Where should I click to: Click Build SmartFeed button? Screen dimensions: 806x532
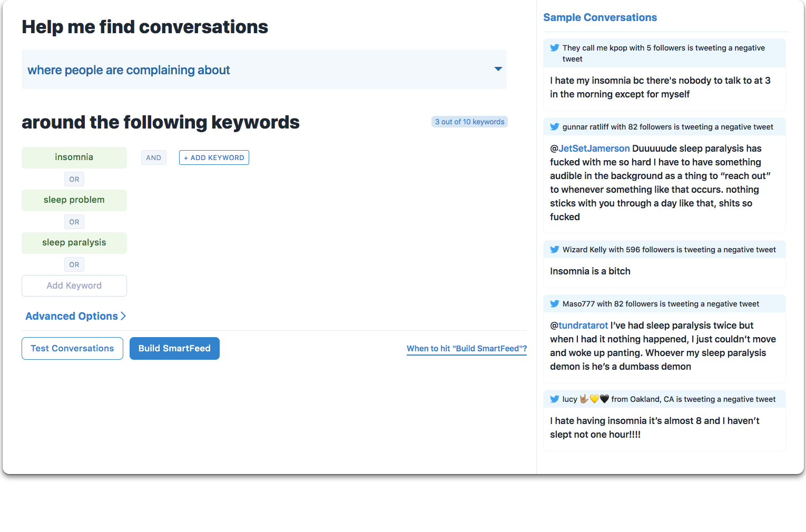click(174, 348)
